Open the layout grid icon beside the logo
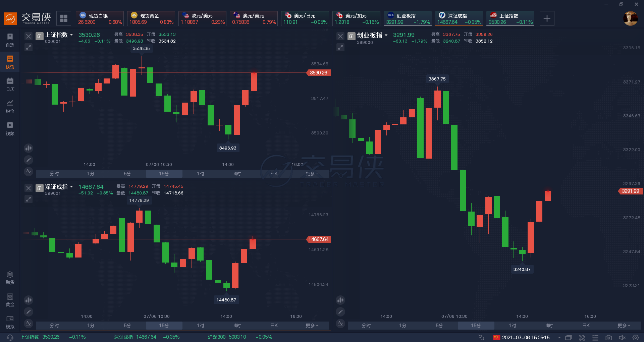This screenshot has width=644, height=342. 64,18
